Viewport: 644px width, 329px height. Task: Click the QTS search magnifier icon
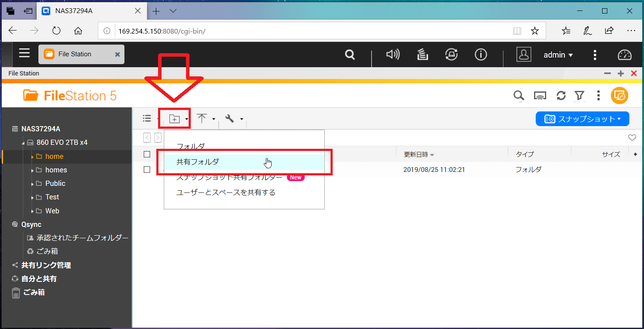point(350,55)
